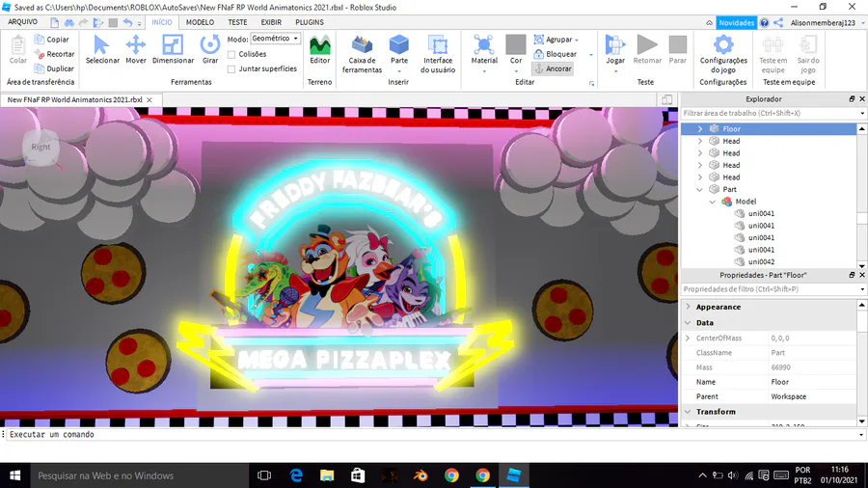Viewport: 868px width, 488px height.
Task: Expand the Floor tree item
Action: tap(700, 129)
